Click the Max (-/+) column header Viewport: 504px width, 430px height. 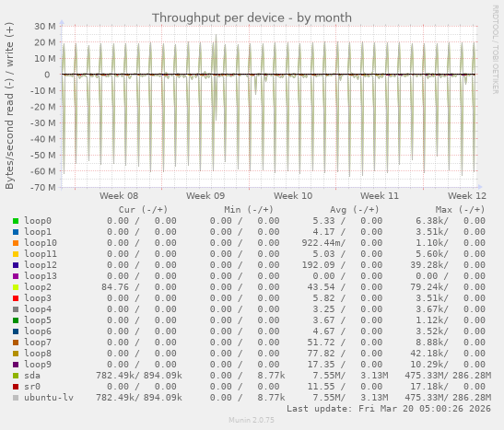[x=460, y=210]
